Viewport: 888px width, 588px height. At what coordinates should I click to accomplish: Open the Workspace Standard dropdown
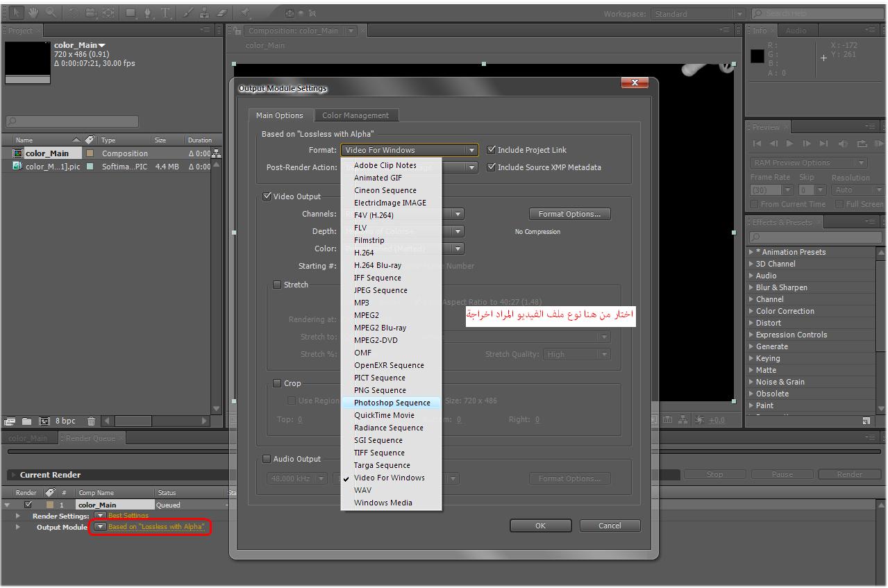click(697, 13)
